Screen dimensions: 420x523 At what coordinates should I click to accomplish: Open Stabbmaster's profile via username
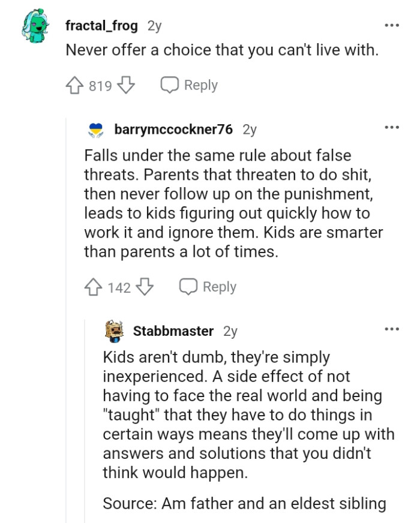[x=173, y=330]
